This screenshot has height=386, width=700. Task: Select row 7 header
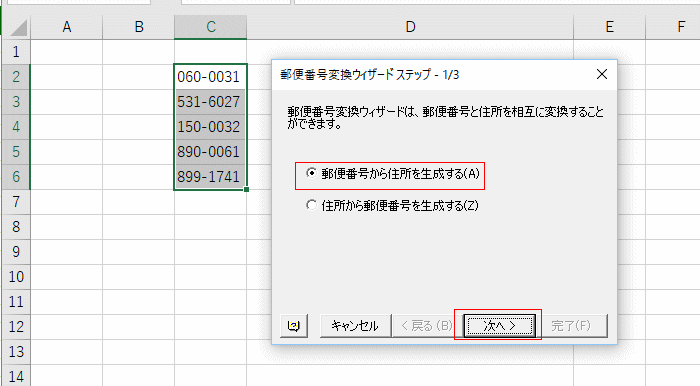point(16,202)
